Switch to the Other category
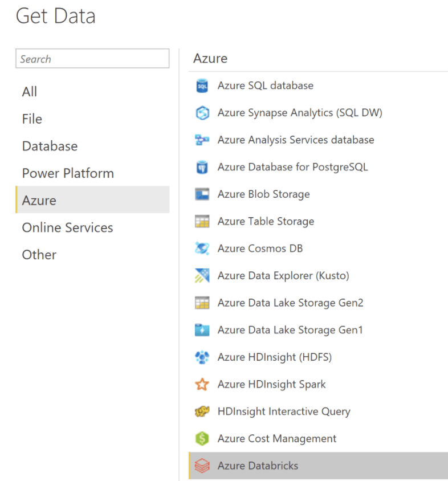The width and height of the screenshot is (448, 481). point(39,255)
